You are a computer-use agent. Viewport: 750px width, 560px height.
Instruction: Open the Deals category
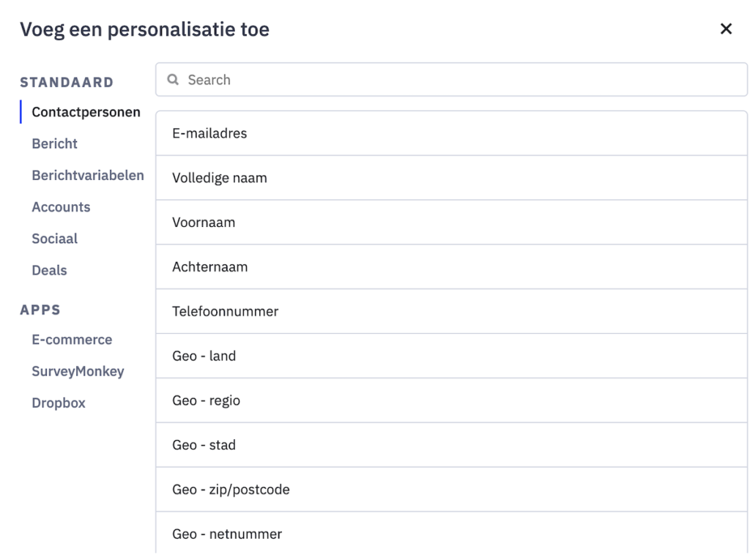[x=49, y=270]
